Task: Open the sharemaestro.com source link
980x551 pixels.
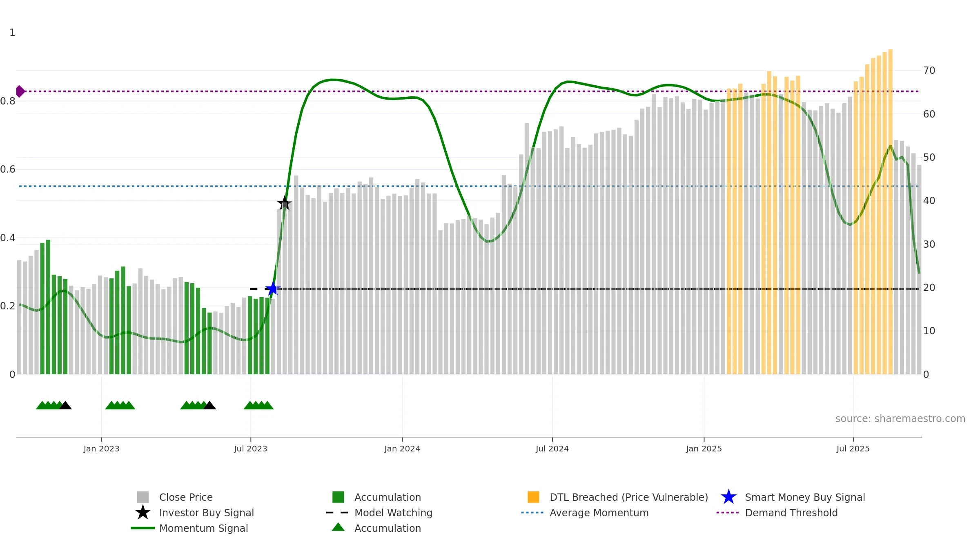Action: pyautogui.click(x=900, y=419)
